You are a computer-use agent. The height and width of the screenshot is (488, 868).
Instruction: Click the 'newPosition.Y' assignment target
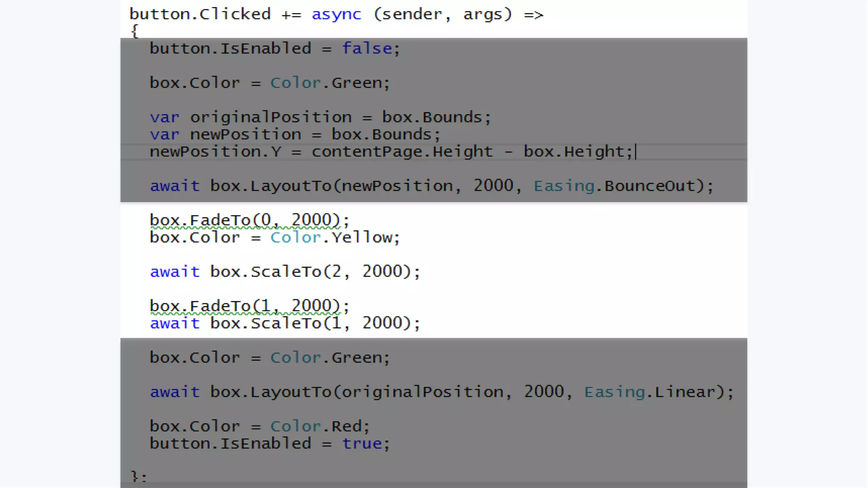(x=215, y=152)
